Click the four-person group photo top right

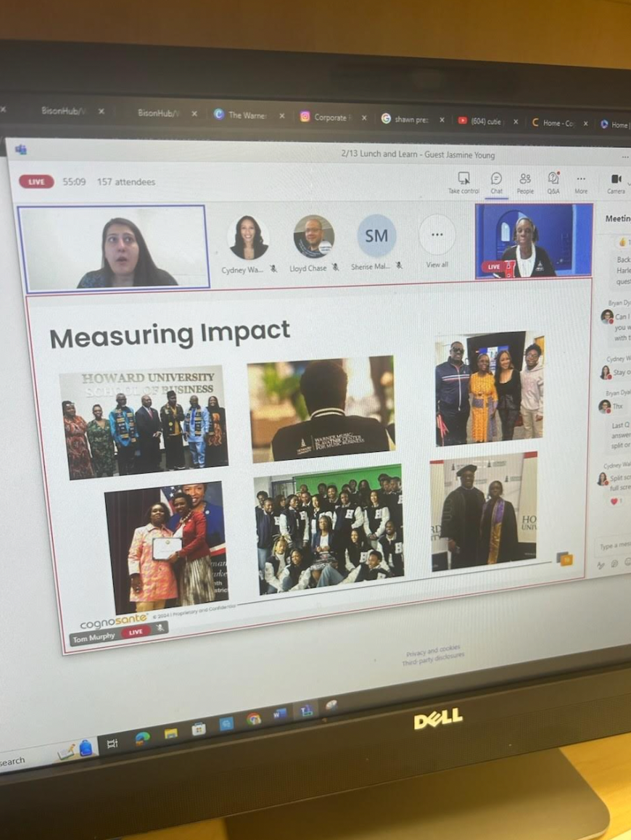click(489, 388)
